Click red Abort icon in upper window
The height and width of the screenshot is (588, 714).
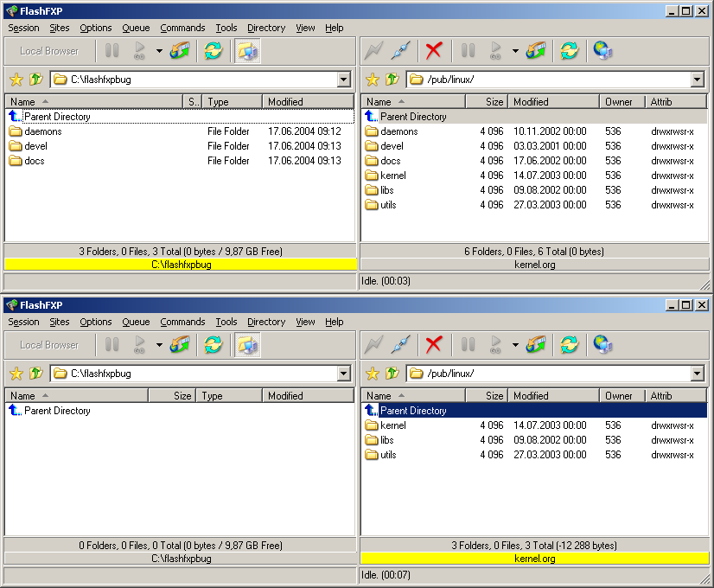click(x=434, y=51)
